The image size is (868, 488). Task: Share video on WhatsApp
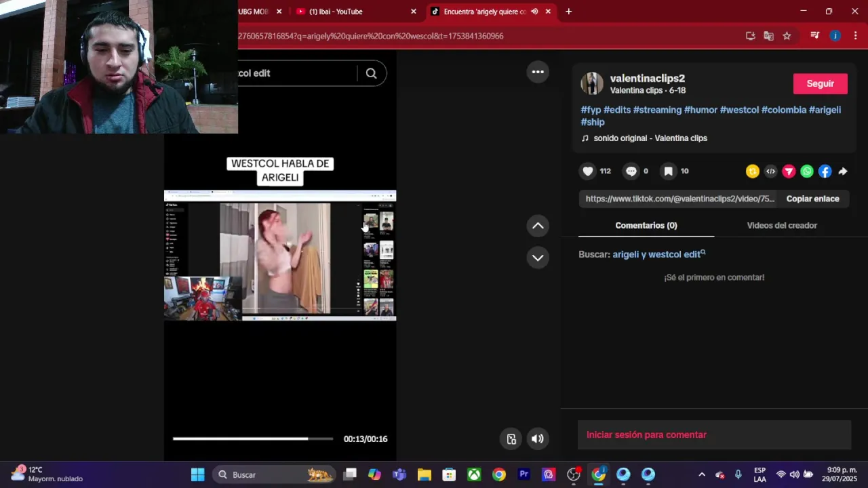tap(807, 171)
